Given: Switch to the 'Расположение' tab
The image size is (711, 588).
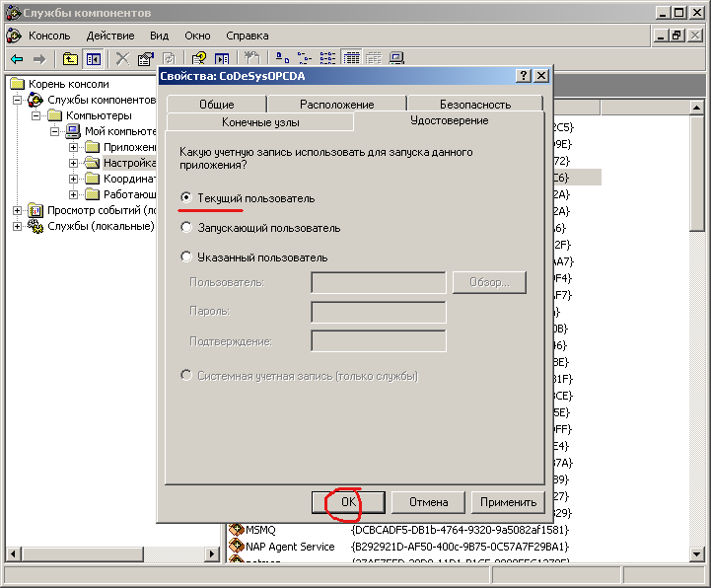Looking at the screenshot, I should point(337,105).
